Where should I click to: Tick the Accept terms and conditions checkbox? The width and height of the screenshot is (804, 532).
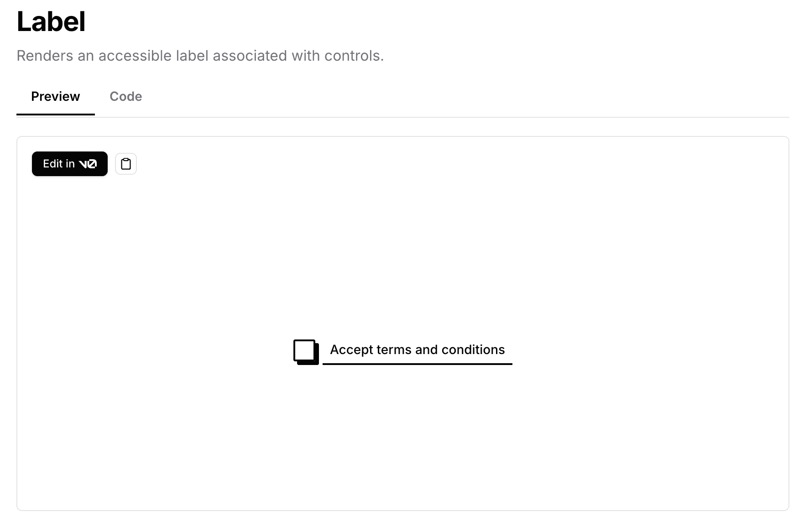pos(304,350)
